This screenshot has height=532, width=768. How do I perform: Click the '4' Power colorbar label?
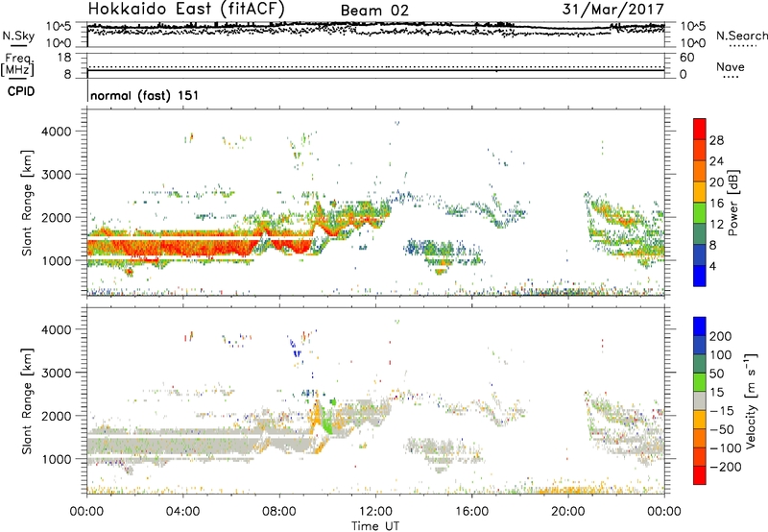(712, 266)
